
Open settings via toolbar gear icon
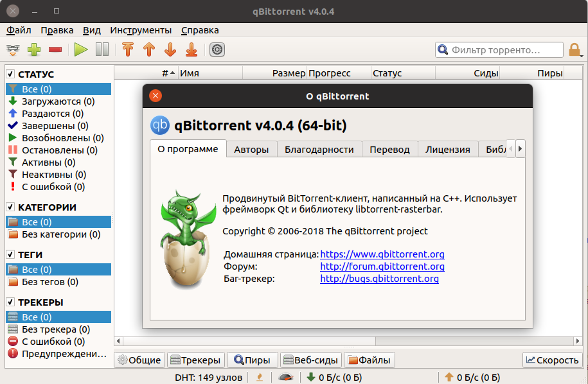point(217,49)
